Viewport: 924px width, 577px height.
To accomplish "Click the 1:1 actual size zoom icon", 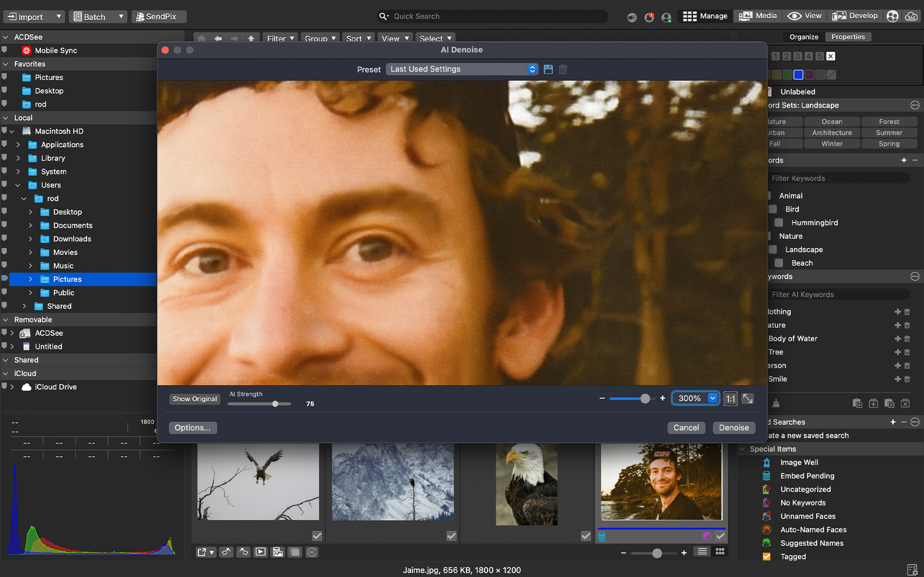I will pyautogui.click(x=730, y=399).
